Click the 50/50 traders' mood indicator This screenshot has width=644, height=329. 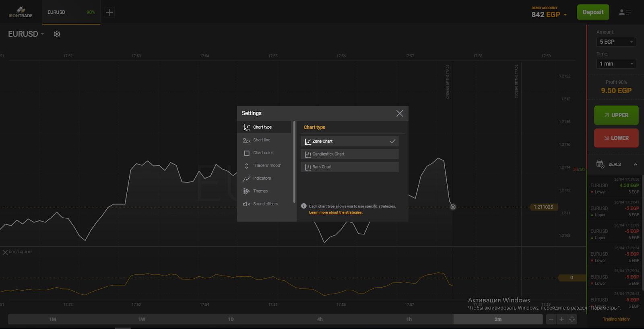click(x=579, y=170)
